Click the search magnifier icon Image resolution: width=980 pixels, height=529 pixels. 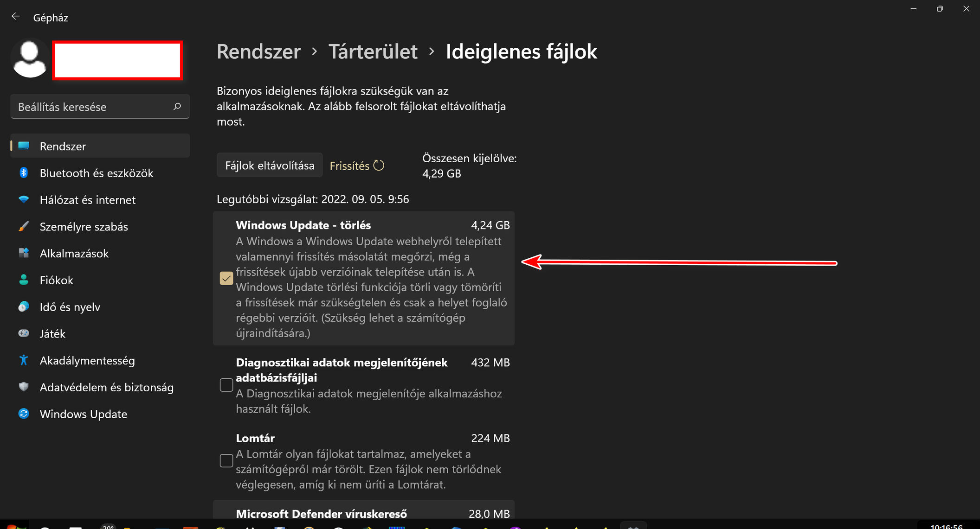point(177,107)
